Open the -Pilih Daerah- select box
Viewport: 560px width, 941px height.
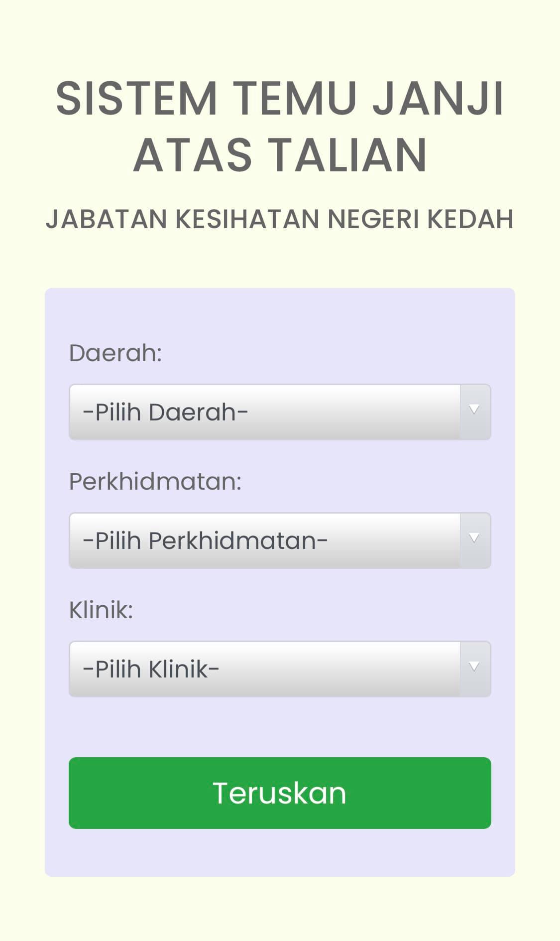coord(280,412)
